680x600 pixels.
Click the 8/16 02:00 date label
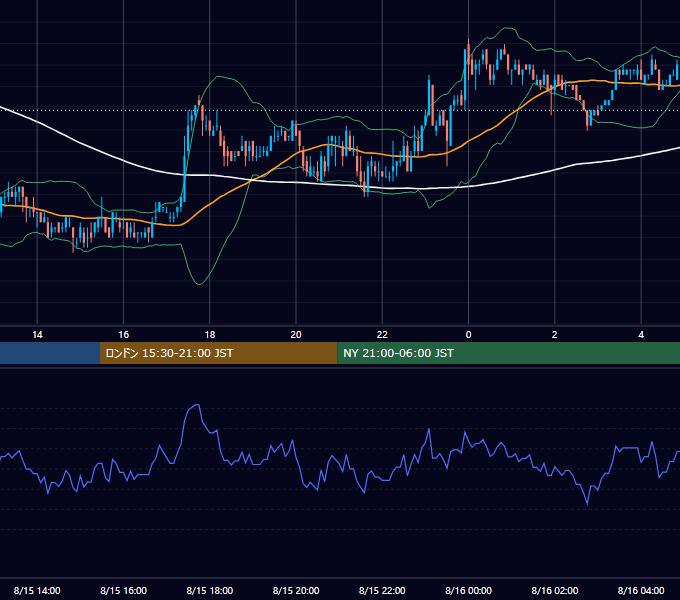click(x=555, y=590)
